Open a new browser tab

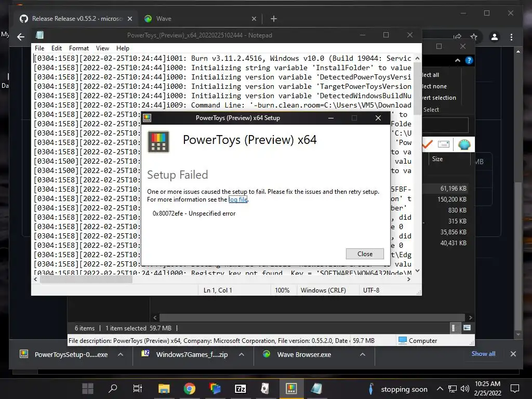pos(273,19)
